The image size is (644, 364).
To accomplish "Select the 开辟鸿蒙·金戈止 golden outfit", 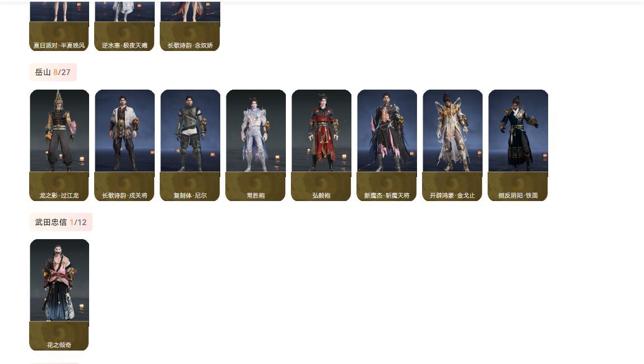I will pyautogui.click(x=452, y=145).
